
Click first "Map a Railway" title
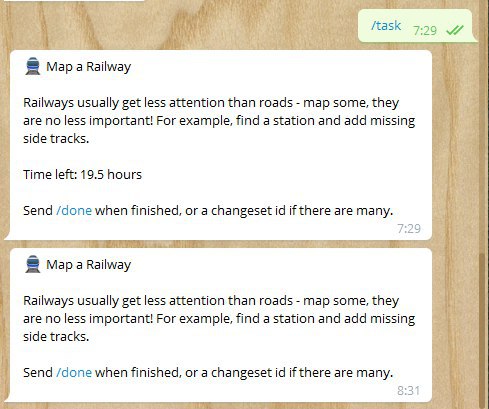[x=89, y=67]
